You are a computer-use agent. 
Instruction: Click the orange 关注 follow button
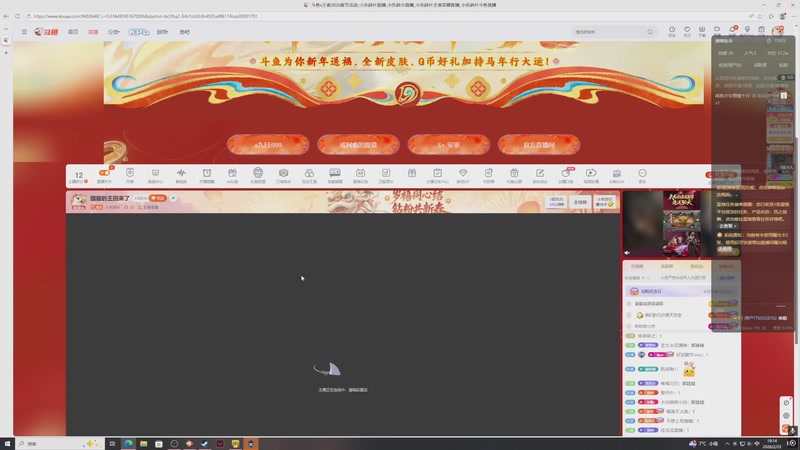(x=158, y=198)
